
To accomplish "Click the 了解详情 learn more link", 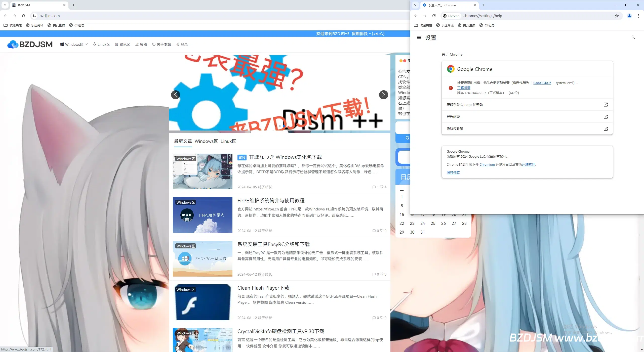I will [x=464, y=88].
